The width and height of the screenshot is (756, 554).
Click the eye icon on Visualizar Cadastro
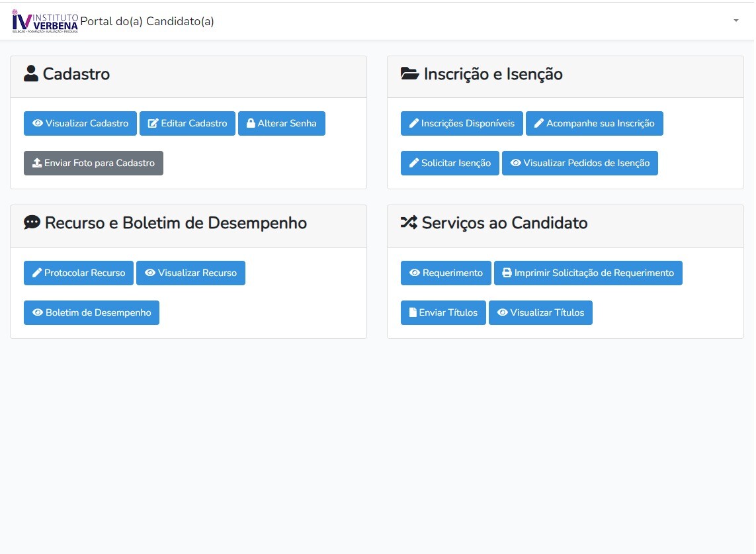(x=38, y=123)
